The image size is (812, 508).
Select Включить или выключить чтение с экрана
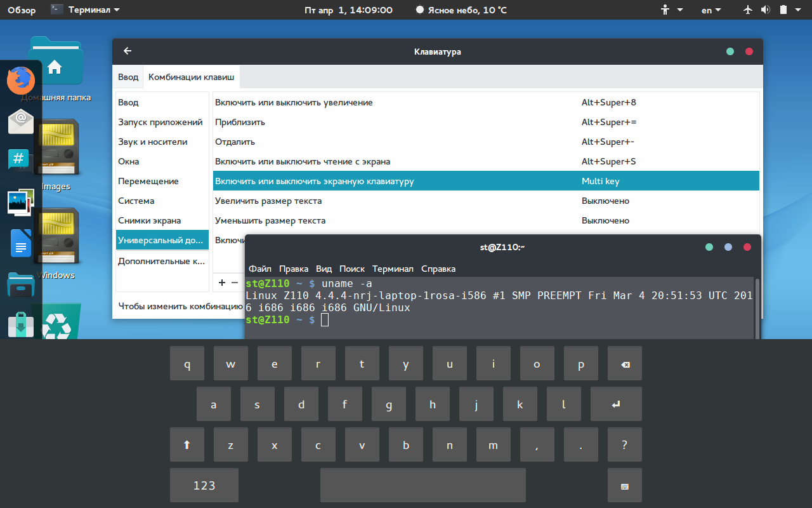pos(486,161)
